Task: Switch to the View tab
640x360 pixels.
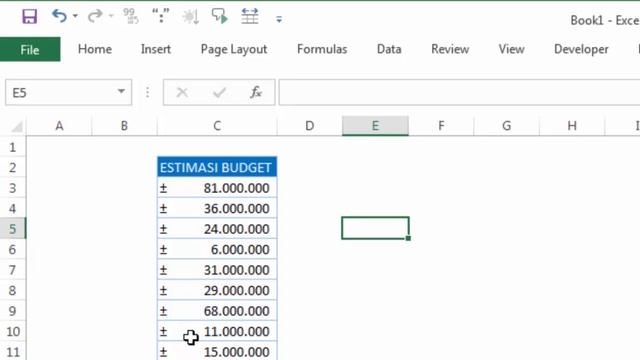Action: (x=511, y=49)
